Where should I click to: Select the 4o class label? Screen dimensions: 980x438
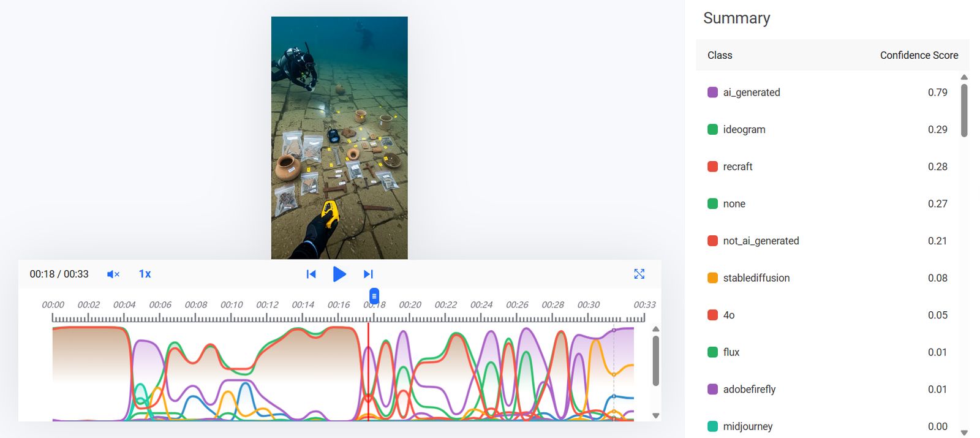[x=729, y=315]
